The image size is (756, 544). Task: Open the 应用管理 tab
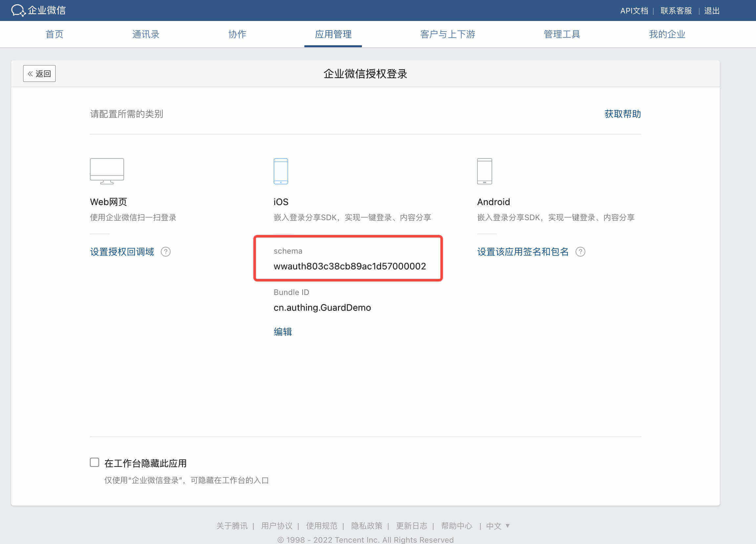[x=333, y=34]
